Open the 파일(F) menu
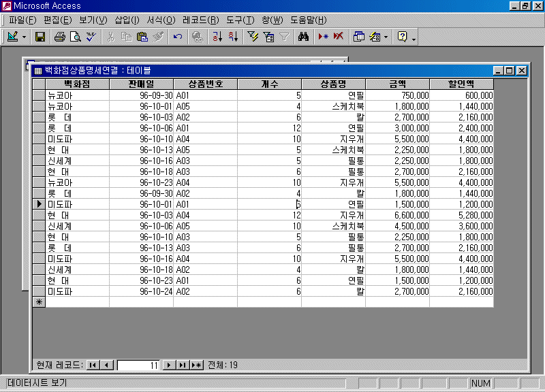 tap(22, 20)
